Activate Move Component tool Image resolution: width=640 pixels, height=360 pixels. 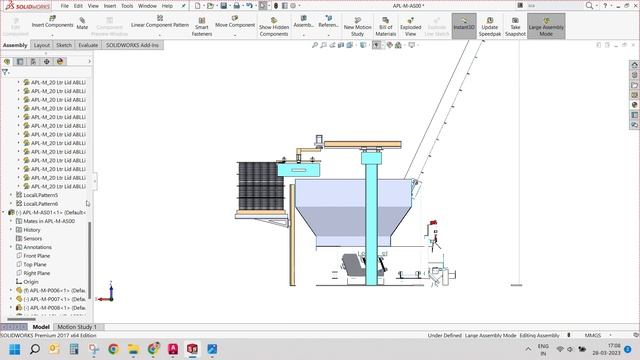click(235, 22)
